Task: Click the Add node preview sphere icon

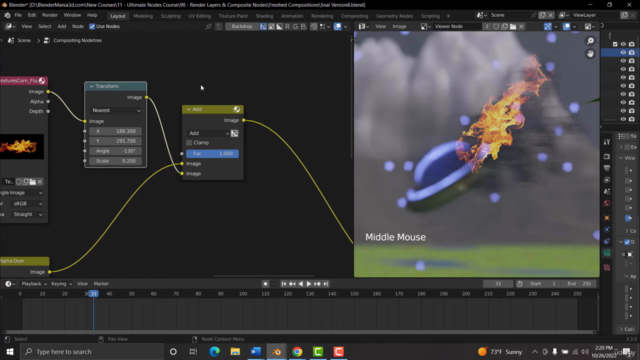Action: click(x=237, y=109)
